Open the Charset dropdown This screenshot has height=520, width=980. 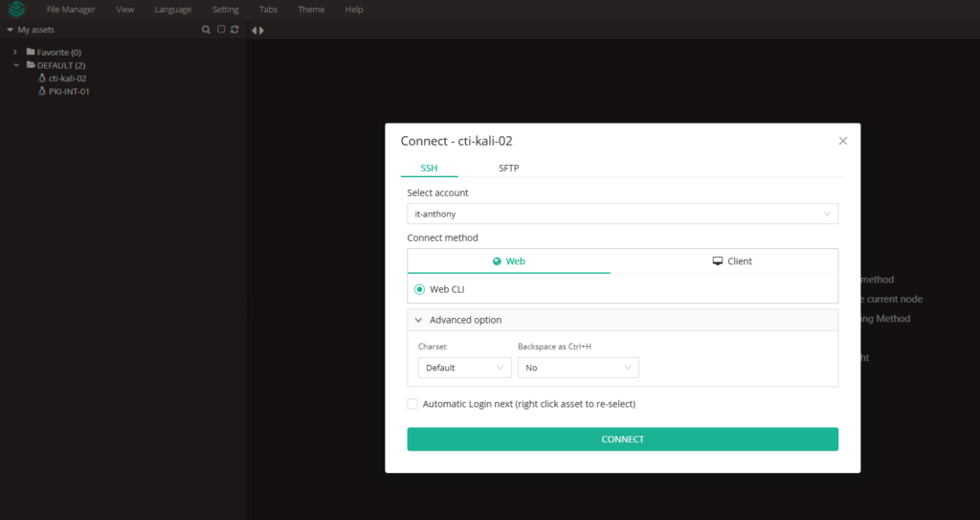click(x=464, y=368)
